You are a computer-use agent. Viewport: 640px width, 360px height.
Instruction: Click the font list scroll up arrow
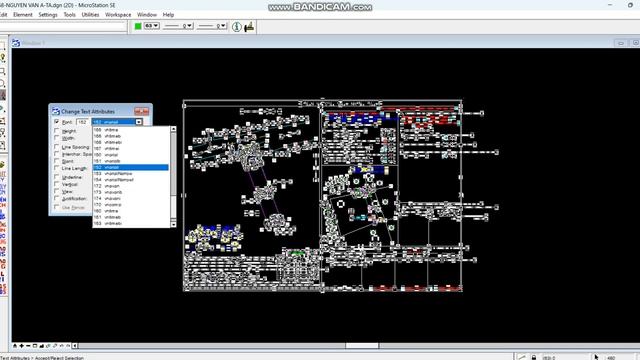[x=173, y=129]
